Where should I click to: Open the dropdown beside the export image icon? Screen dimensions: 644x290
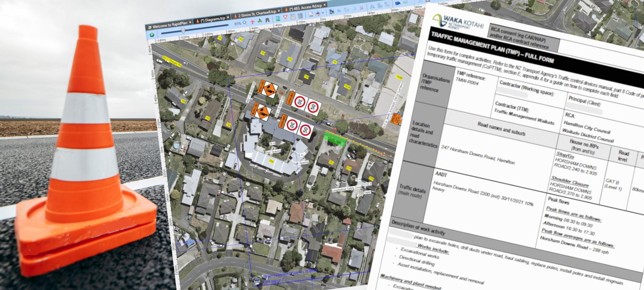coord(323,13)
